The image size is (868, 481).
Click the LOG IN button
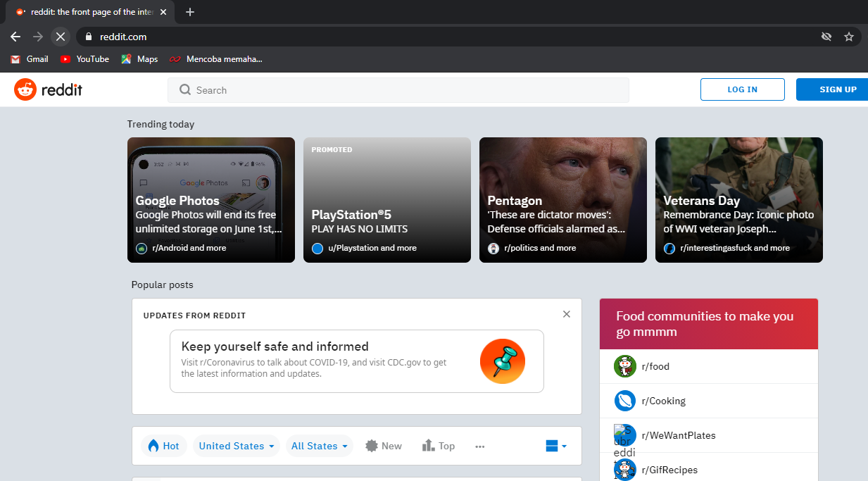(743, 89)
